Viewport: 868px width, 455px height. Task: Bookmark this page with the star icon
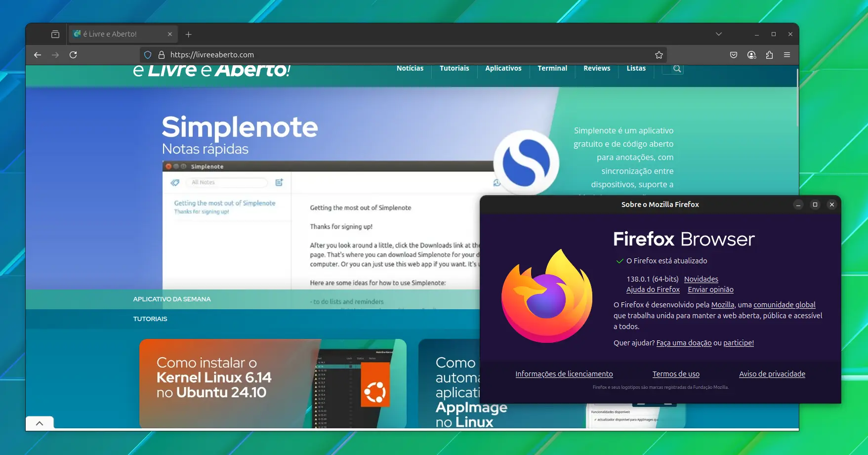[x=659, y=55]
